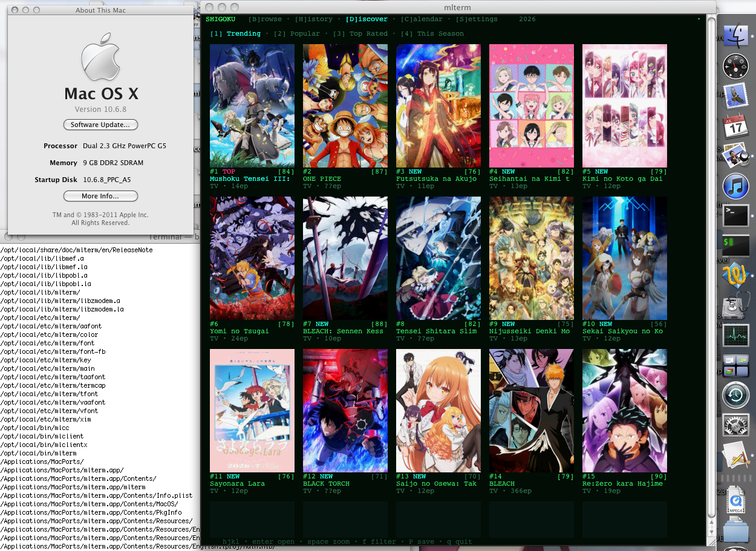
Task: Open the Kimi no Koto ga Dai poster
Action: pyautogui.click(x=625, y=106)
